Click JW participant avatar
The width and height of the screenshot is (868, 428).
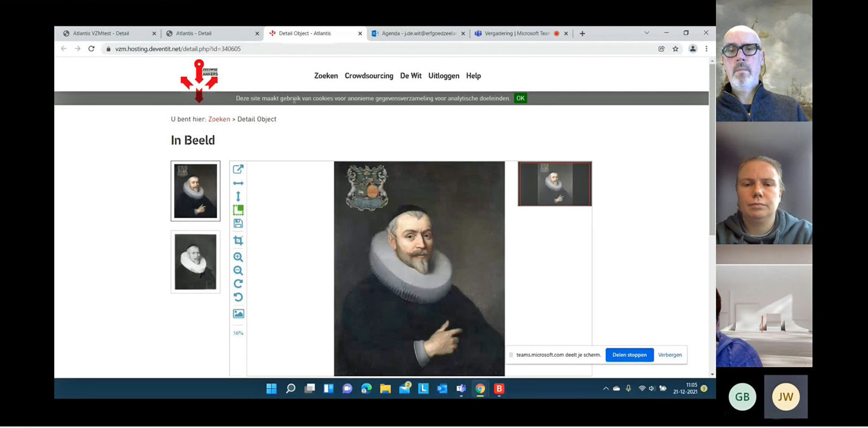pyautogui.click(x=785, y=397)
